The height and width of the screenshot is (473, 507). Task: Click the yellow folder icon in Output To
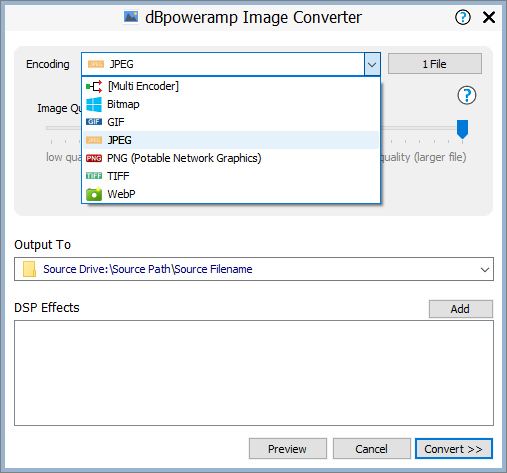tap(29, 269)
